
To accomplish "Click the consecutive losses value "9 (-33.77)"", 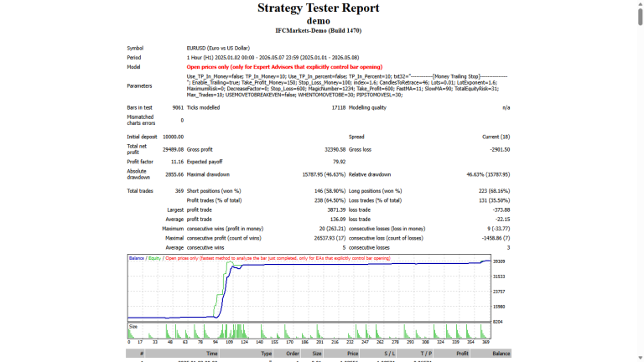I will tap(499, 229).
